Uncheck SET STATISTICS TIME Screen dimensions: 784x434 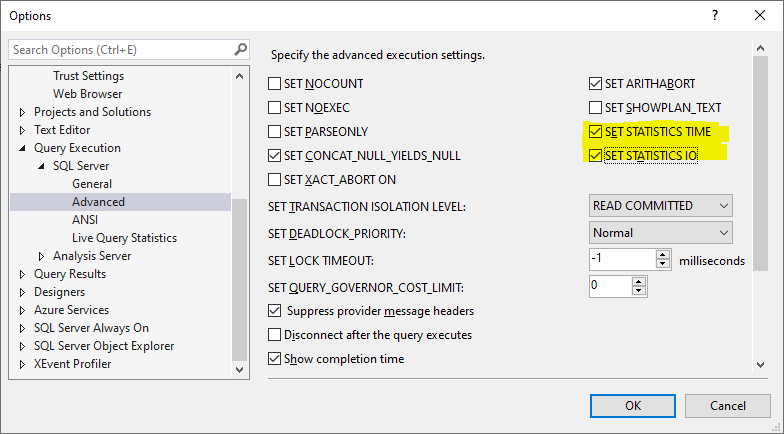[x=596, y=132]
